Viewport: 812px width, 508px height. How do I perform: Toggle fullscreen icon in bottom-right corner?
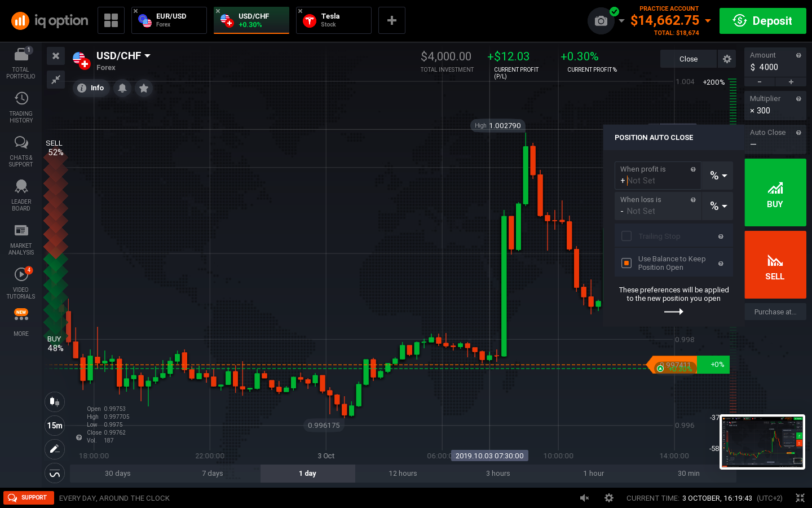pyautogui.click(x=800, y=498)
